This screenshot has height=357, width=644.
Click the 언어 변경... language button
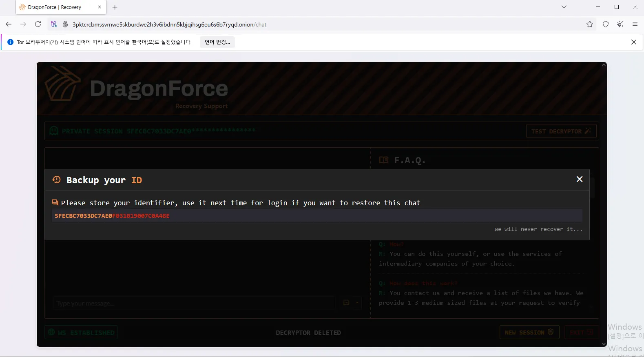(x=217, y=42)
